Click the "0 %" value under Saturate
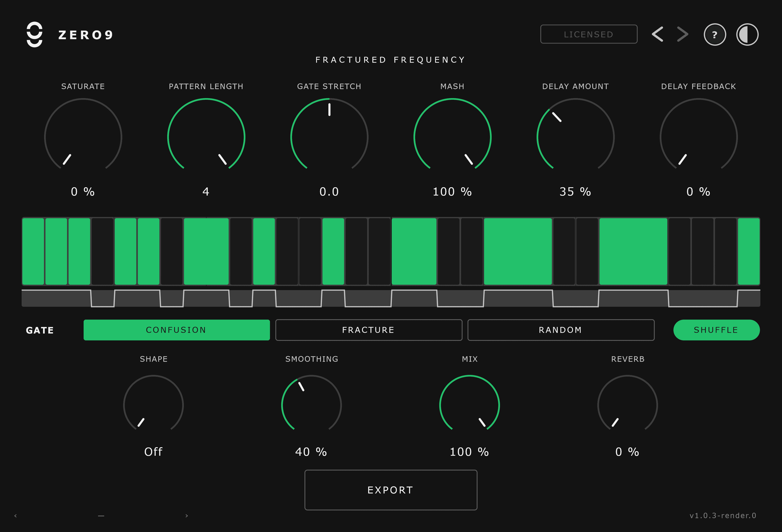The image size is (782, 532). [83, 192]
